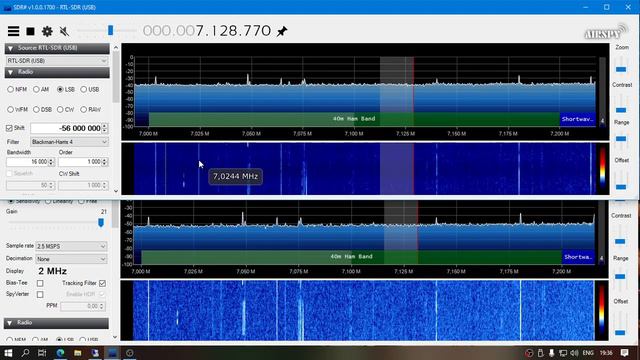Open File Explorer from taskbar
640x360 pixels.
78,353
